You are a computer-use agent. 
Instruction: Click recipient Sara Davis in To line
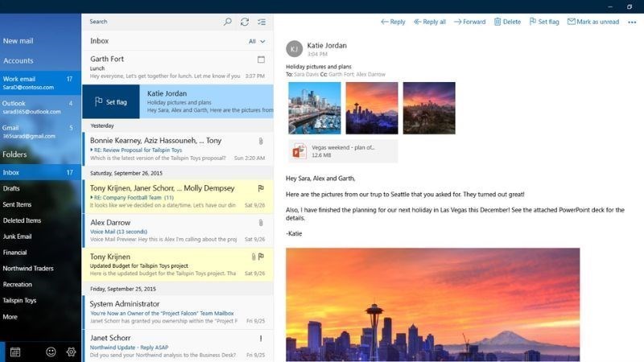pos(307,74)
